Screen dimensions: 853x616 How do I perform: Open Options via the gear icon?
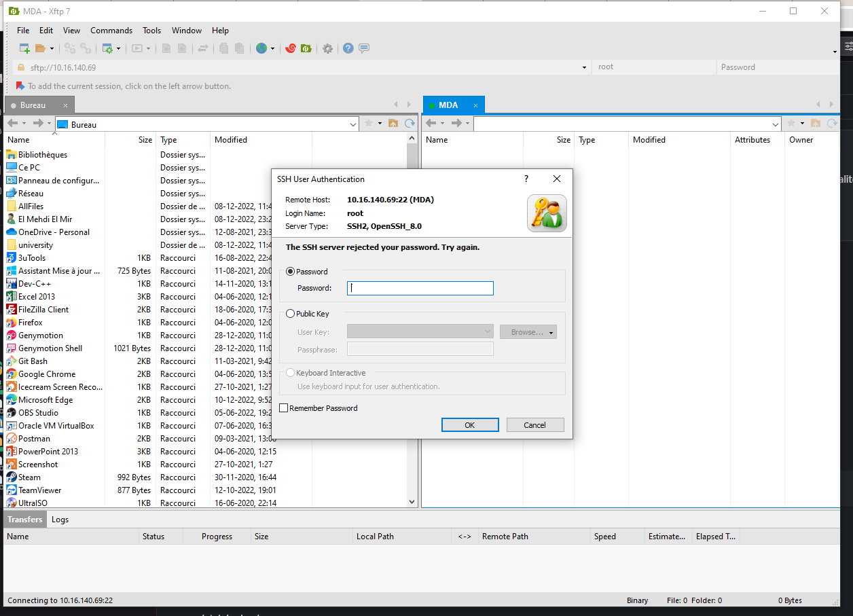(327, 48)
